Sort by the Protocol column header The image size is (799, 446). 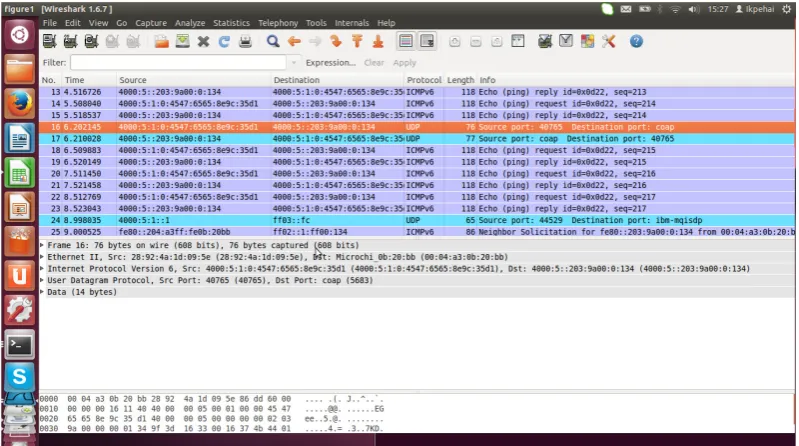point(424,80)
